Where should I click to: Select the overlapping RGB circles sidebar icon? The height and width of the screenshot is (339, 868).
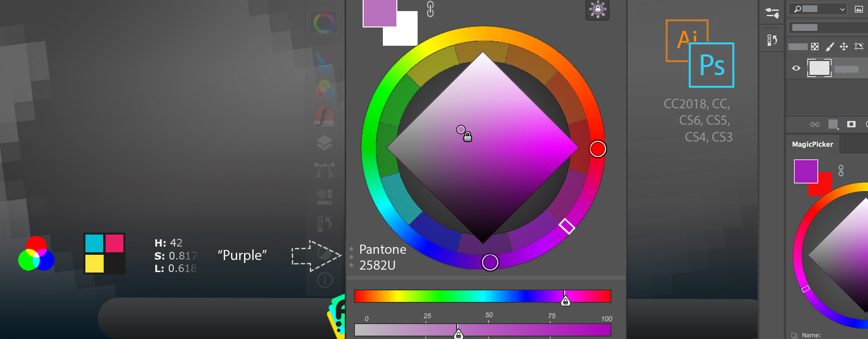pyautogui.click(x=325, y=89)
